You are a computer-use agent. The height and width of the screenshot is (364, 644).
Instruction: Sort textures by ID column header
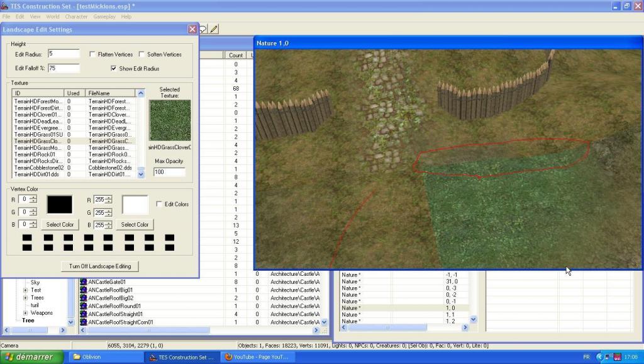(x=38, y=93)
